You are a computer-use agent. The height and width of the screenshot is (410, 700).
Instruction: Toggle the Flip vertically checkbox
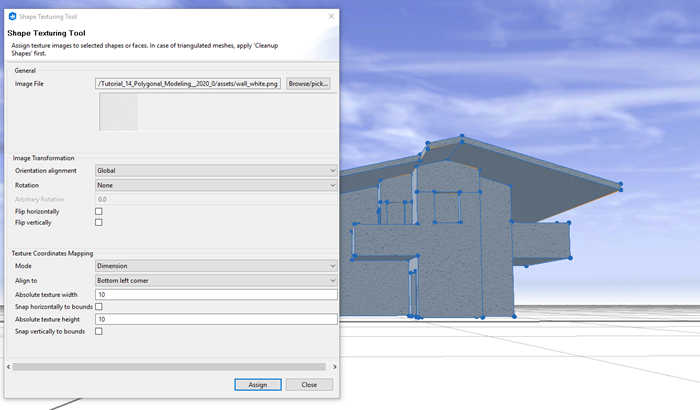point(99,222)
